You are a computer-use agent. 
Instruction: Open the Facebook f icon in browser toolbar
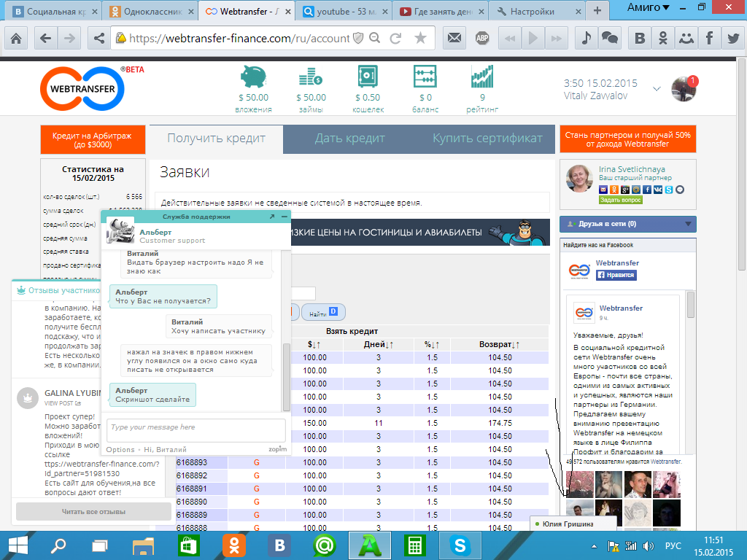(x=709, y=38)
